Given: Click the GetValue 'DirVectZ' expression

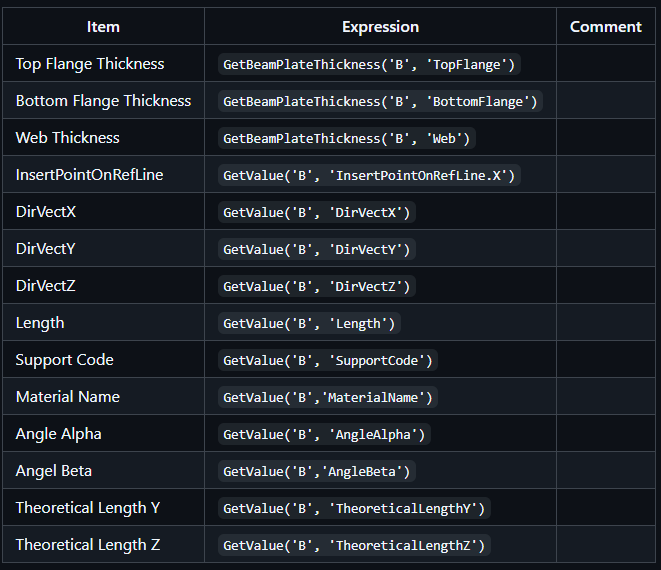Looking at the screenshot, I should (317, 287).
